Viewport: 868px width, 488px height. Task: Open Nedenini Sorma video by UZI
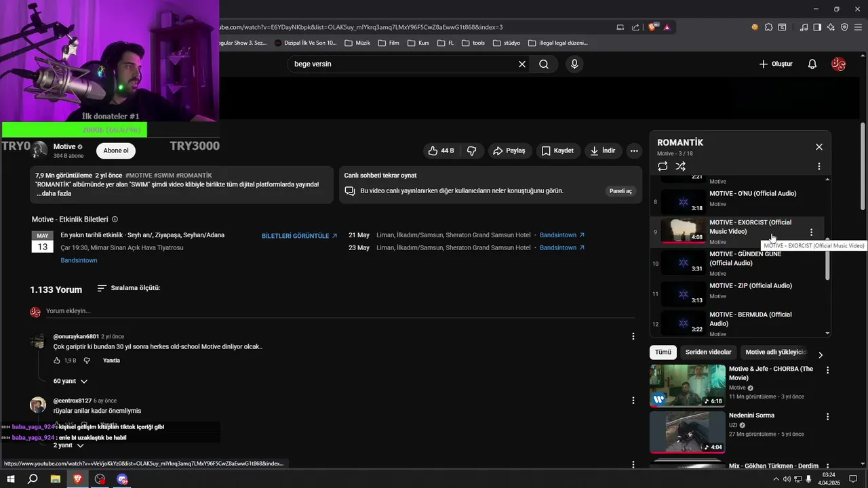point(688,432)
